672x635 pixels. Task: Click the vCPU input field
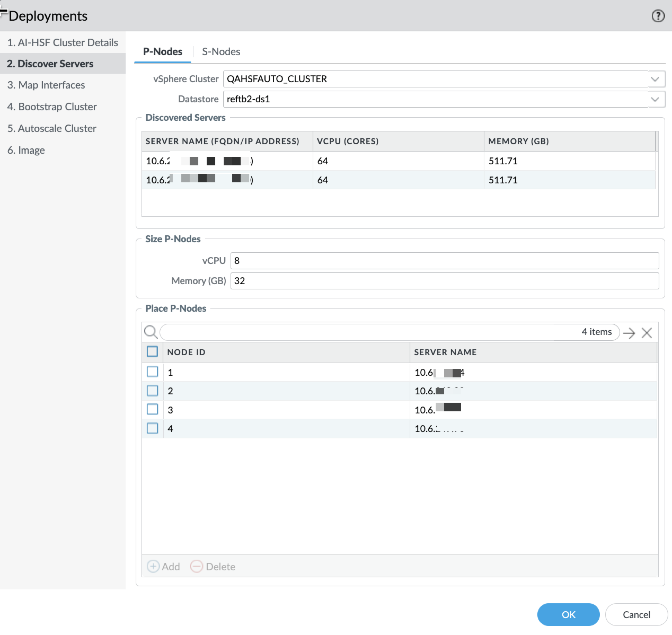[444, 260]
